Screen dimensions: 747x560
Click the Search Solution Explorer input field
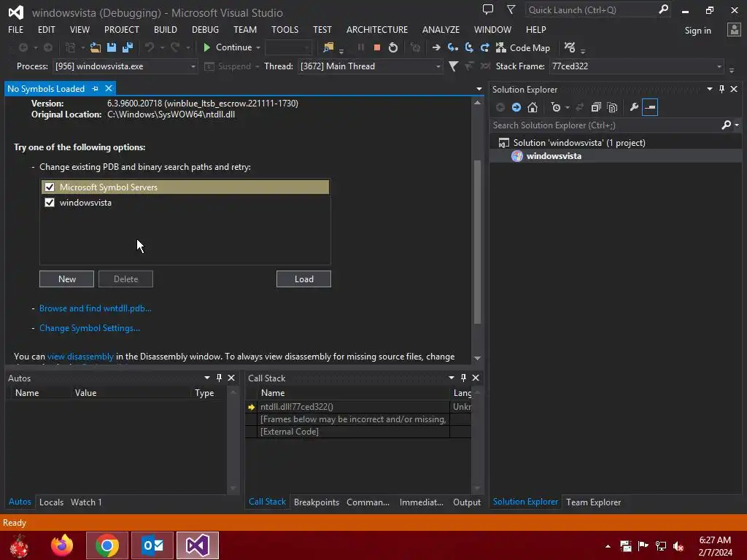click(x=605, y=125)
